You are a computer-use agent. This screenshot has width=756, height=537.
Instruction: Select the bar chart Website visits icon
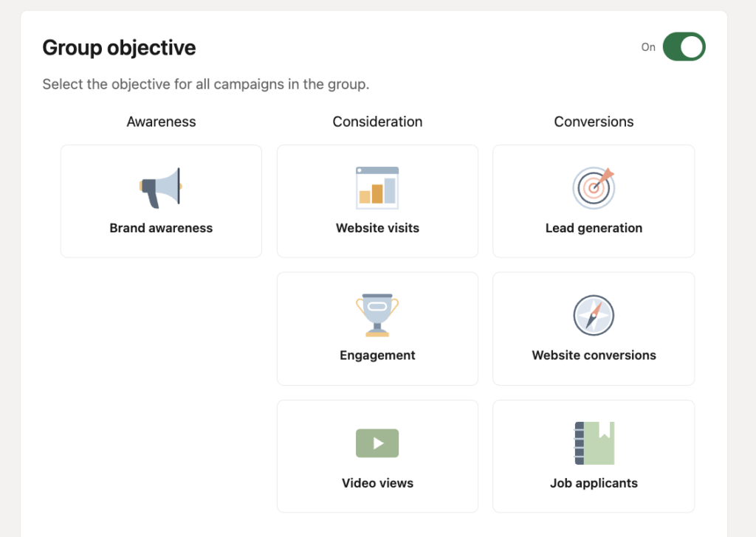click(x=377, y=187)
